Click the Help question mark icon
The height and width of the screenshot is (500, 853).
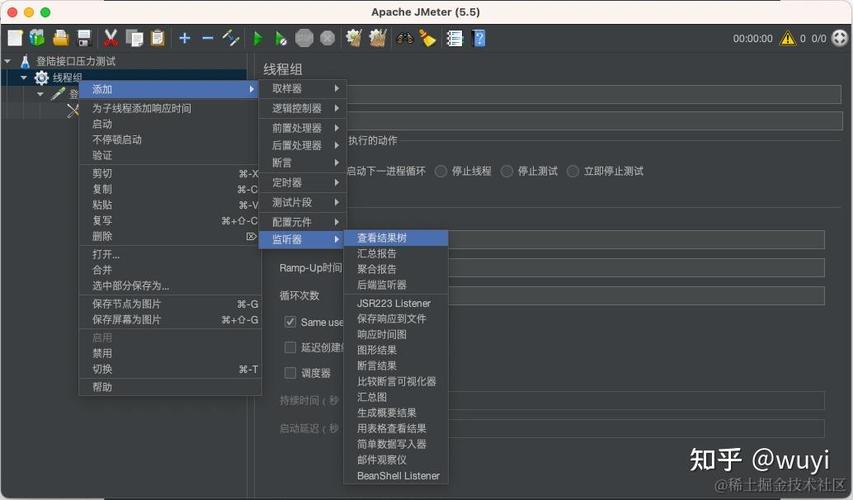point(479,38)
